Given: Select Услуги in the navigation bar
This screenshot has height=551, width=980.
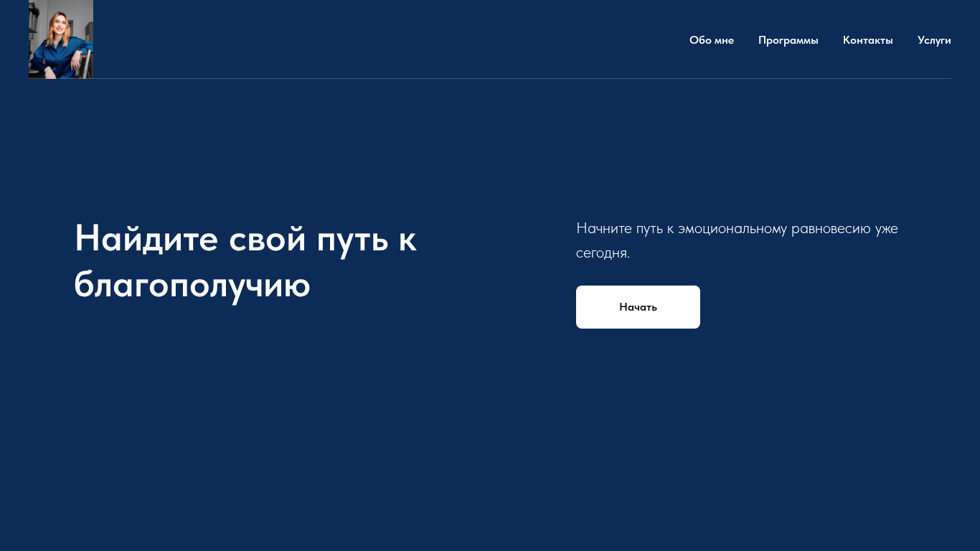Looking at the screenshot, I should pyautogui.click(x=934, y=40).
